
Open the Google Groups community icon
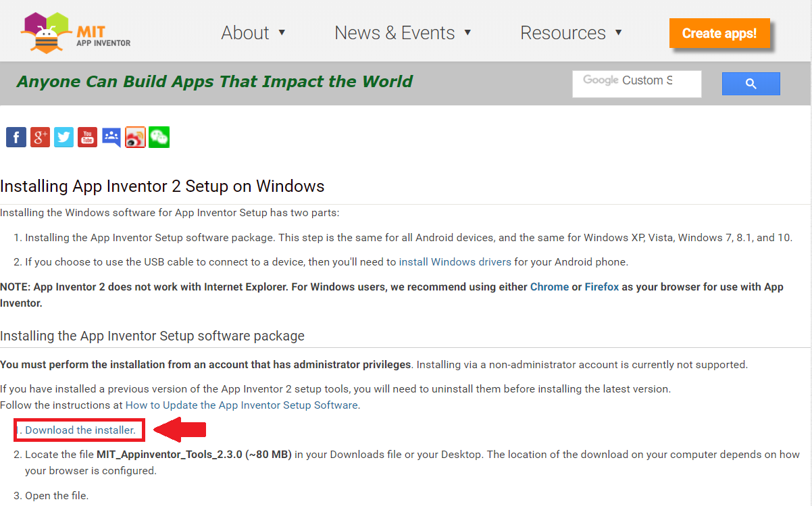click(x=111, y=137)
